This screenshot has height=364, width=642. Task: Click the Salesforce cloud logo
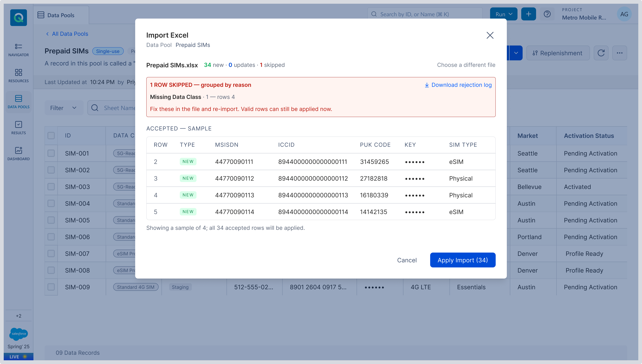pyautogui.click(x=19, y=334)
